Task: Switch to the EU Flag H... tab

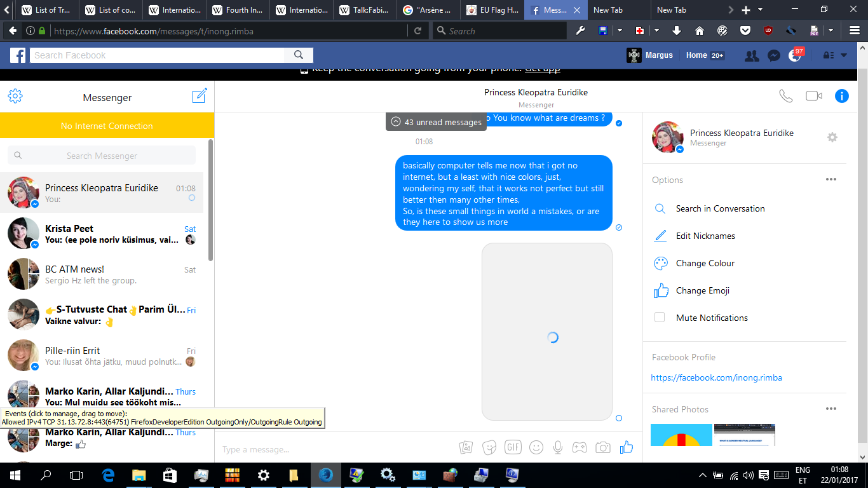Action: point(492,10)
